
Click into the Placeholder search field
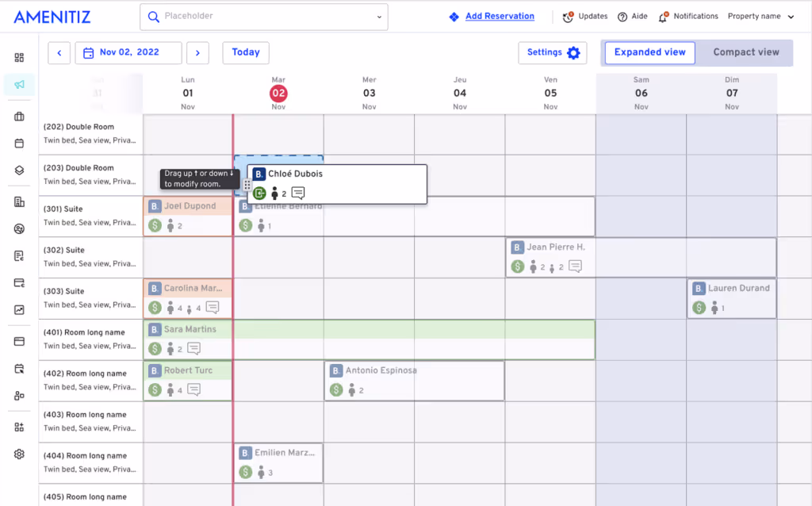[264, 17]
